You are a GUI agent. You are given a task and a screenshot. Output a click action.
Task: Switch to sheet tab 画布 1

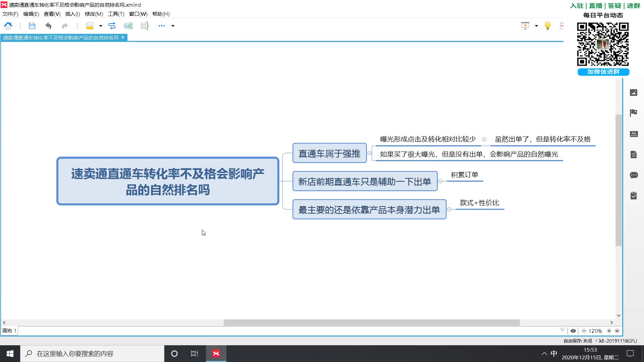9,331
